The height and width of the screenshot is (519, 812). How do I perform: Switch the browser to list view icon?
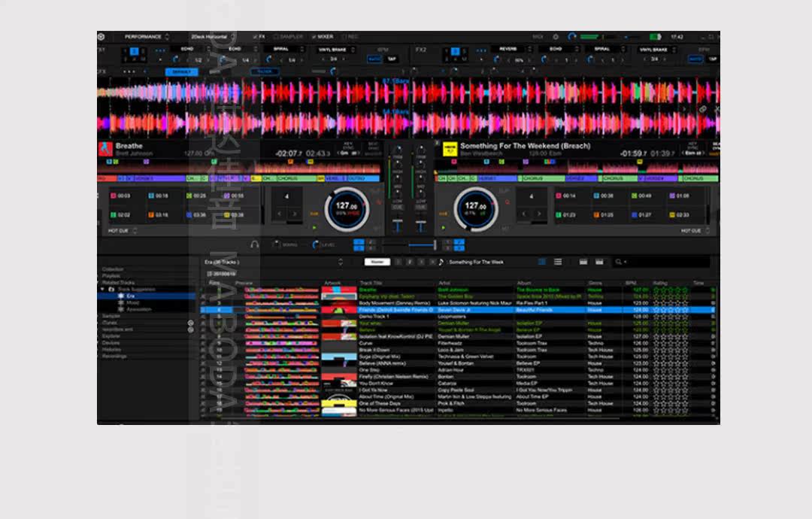click(x=558, y=262)
